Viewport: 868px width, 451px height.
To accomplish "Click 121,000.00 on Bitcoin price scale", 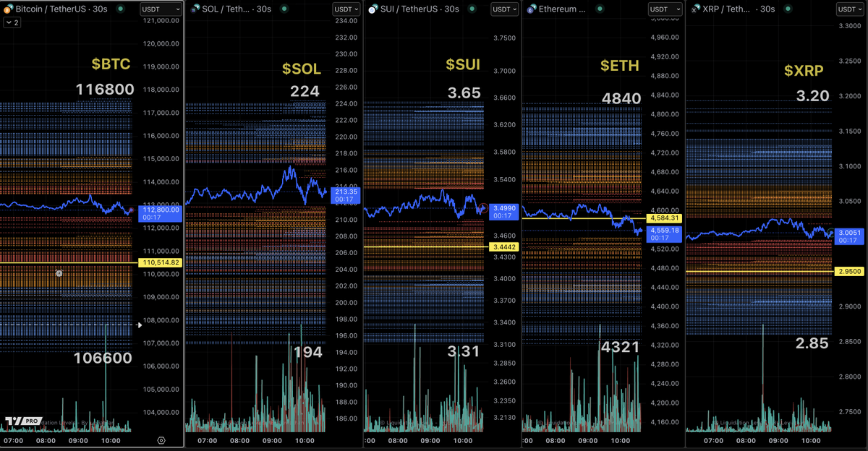I will coord(161,20).
